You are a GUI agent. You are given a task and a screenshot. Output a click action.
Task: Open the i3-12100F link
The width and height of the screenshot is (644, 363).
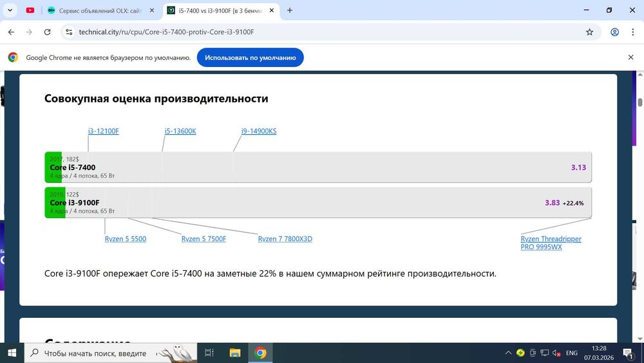point(104,131)
